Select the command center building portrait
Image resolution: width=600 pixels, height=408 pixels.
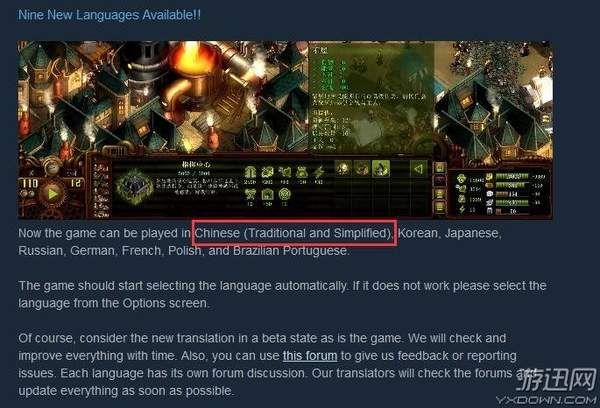[134, 187]
